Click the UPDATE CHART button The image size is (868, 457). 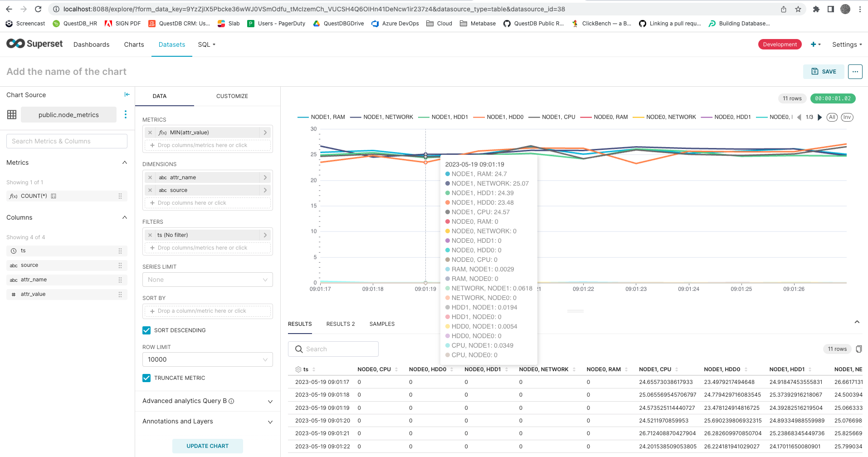(208, 446)
